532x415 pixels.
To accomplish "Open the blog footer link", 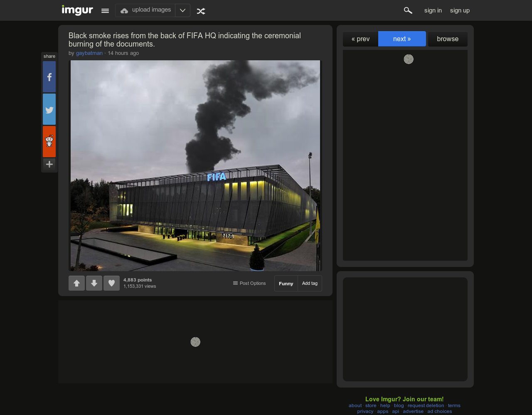I will click(399, 405).
